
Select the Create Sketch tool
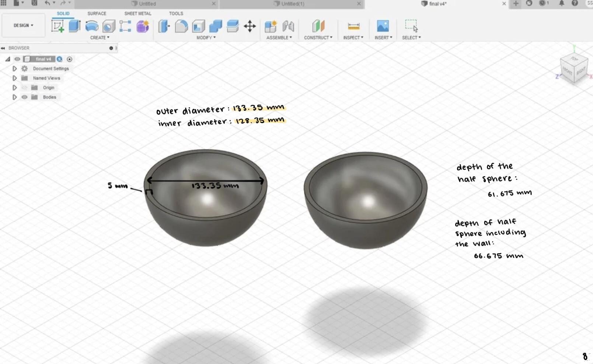tap(57, 26)
